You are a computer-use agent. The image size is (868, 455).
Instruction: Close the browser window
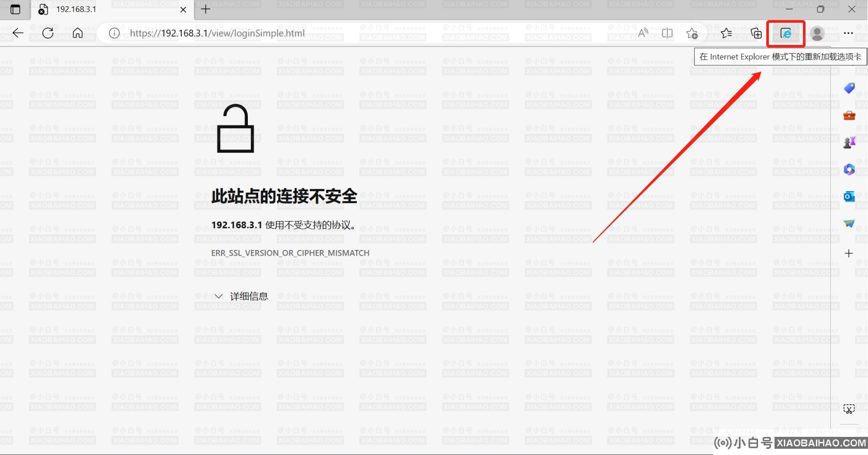point(851,9)
